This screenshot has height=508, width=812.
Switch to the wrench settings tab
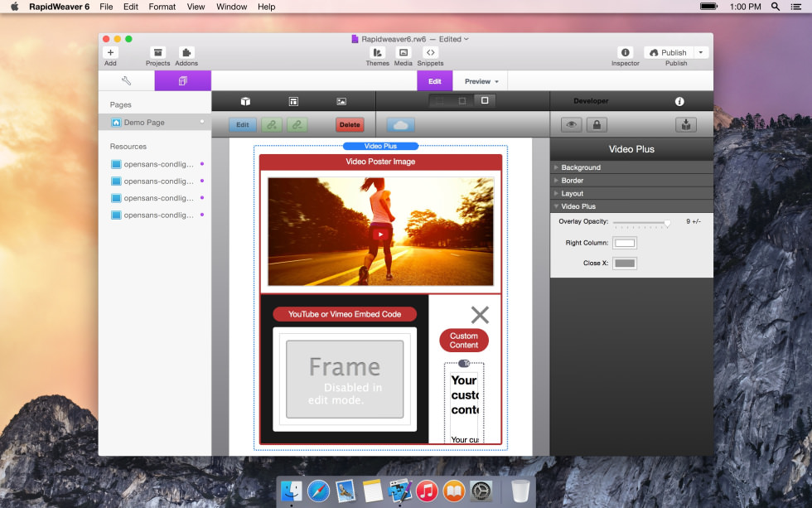[x=126, y=80]
